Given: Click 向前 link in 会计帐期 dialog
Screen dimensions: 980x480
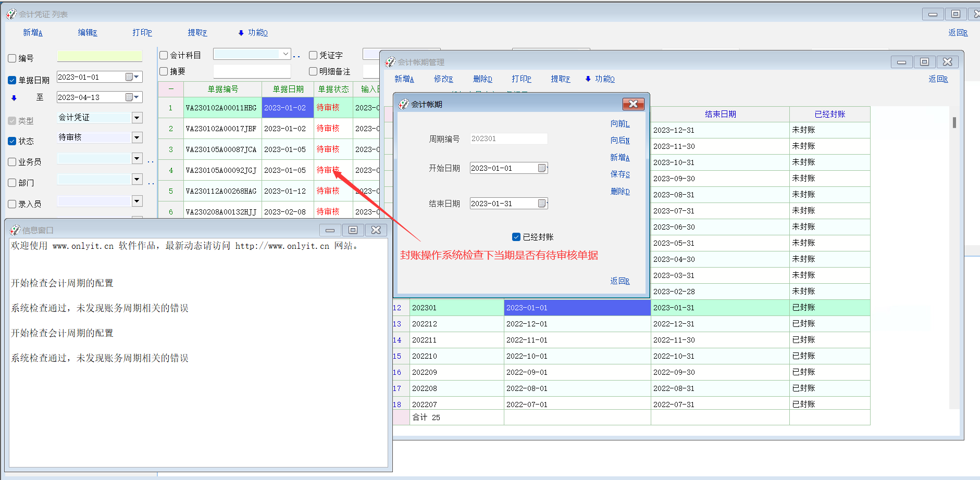Looking at the screenshot, I should pos(620,124).
